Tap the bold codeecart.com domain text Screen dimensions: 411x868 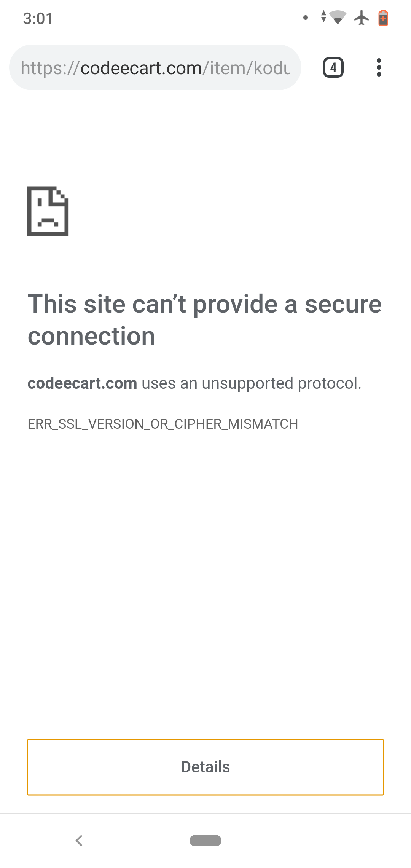tap(82, 383)
